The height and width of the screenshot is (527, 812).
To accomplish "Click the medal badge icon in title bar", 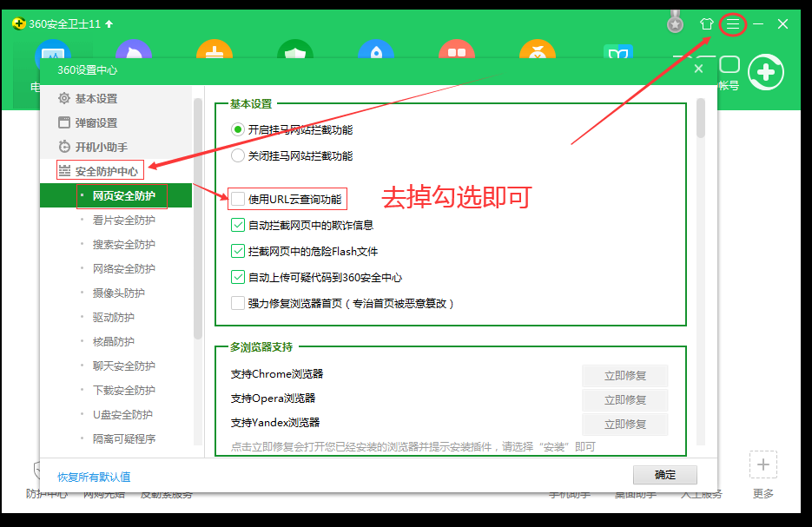I will (x=675, y=23).
